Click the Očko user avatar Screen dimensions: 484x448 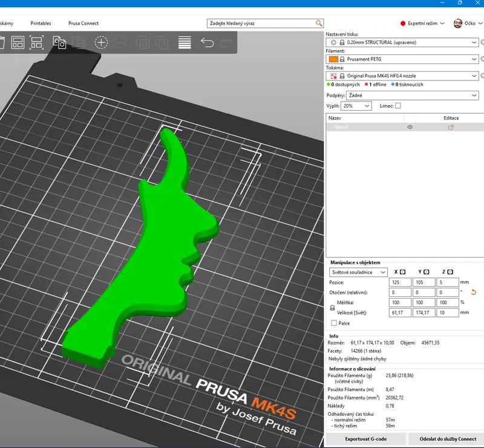(x=458, y=23)
